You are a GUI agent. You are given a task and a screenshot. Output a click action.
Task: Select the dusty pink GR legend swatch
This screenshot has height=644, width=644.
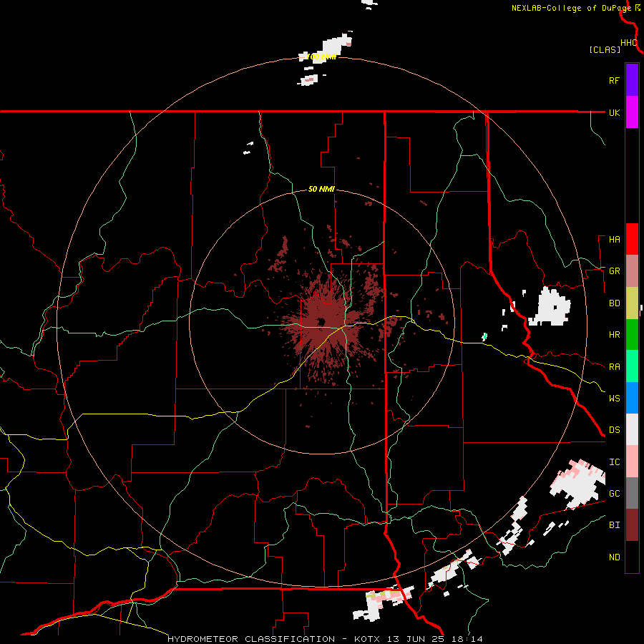tap(632, 271)
